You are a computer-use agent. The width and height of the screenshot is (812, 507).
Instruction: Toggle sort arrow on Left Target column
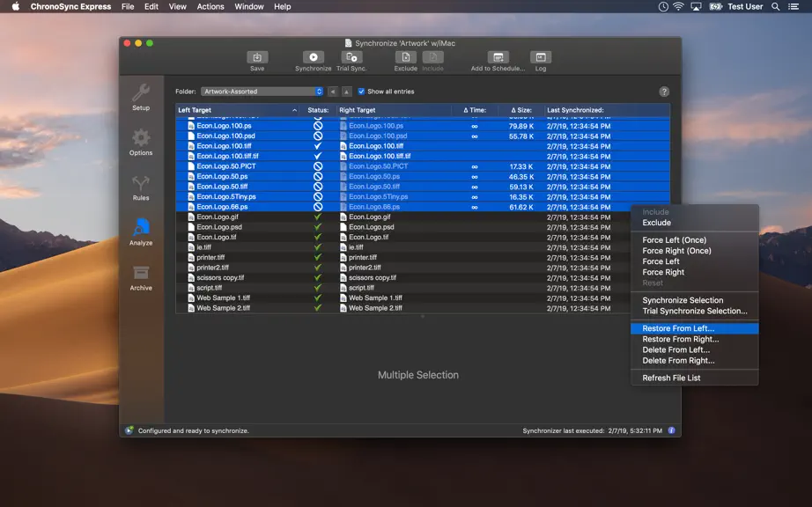294,110
